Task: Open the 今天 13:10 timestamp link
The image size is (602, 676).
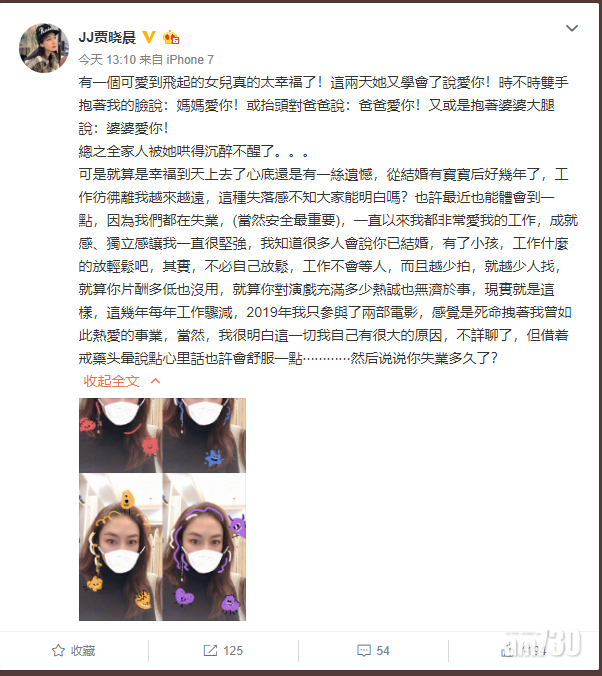Action: pyautogui.click(x=107, y=59)
